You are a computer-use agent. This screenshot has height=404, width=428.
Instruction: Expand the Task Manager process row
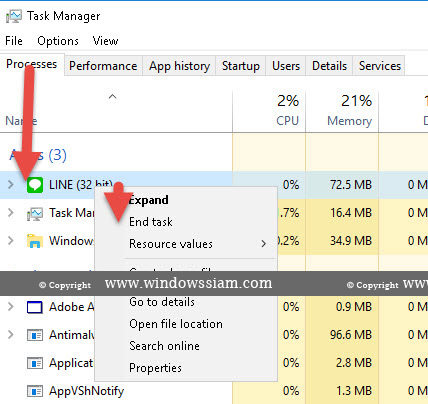11,213
